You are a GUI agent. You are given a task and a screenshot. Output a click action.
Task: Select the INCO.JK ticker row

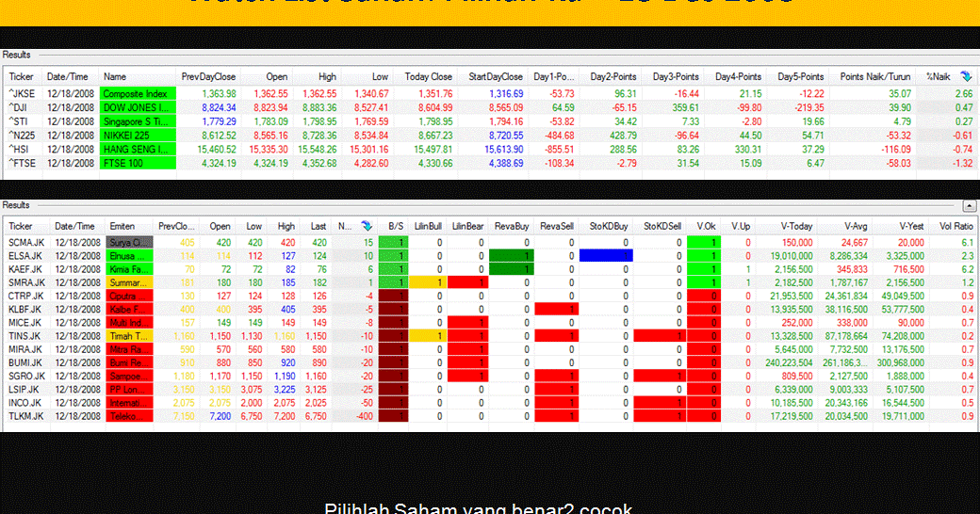(x=491, y=403)
